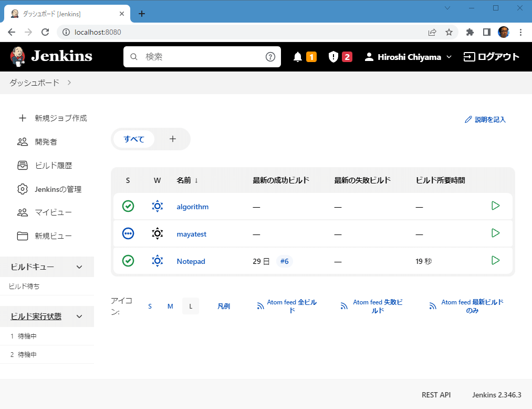The height and width of the screenshot is (409, 532).
Task: Set icon size to L
Action: [191, 306]
